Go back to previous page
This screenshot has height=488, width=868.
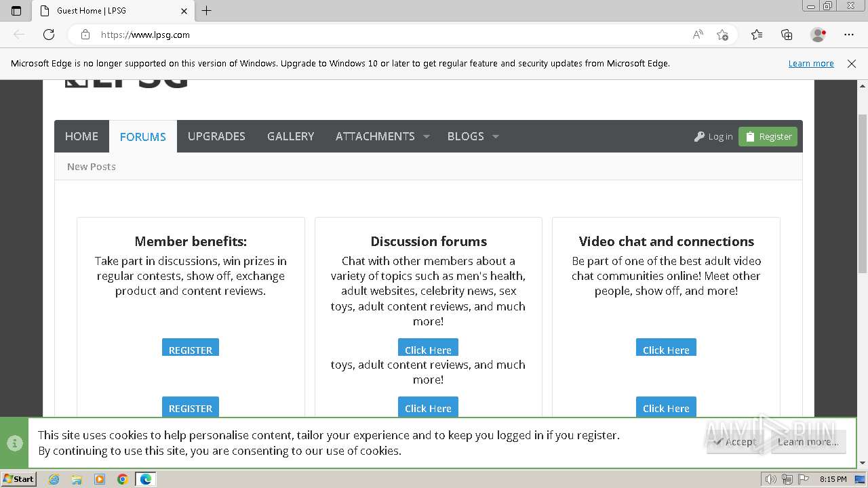pos(19,35)
